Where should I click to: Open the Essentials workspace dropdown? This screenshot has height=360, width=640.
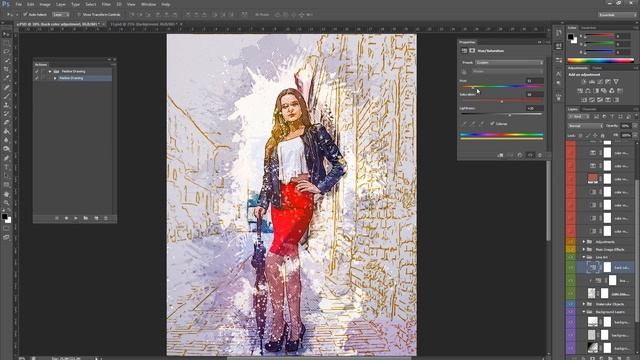(x=617, y=15)
